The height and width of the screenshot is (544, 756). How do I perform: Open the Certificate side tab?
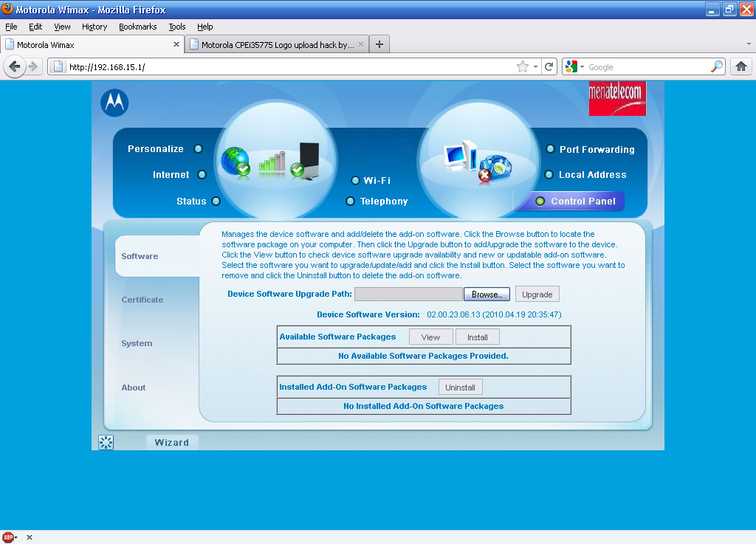coord(142,300)
